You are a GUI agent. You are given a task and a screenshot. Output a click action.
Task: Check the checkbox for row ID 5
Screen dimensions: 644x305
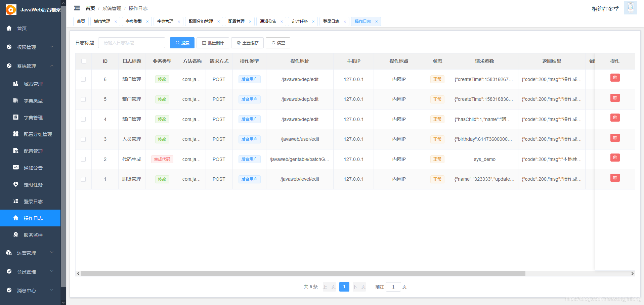(83, 99)
